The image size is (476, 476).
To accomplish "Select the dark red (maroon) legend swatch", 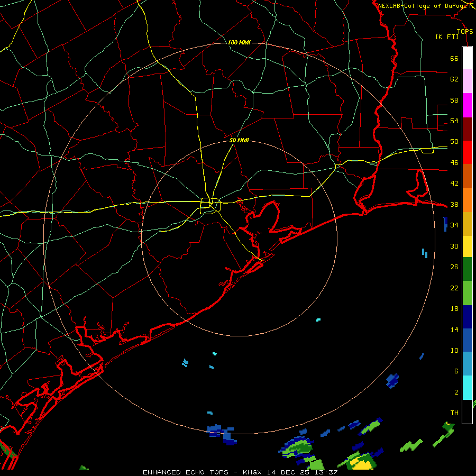I will [x=467, y=129].
